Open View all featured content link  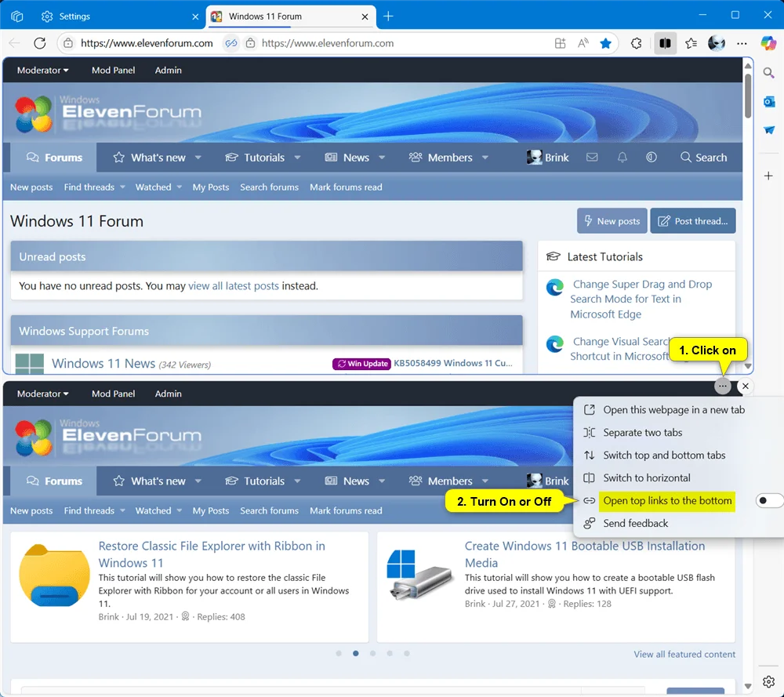coord(684,655)
